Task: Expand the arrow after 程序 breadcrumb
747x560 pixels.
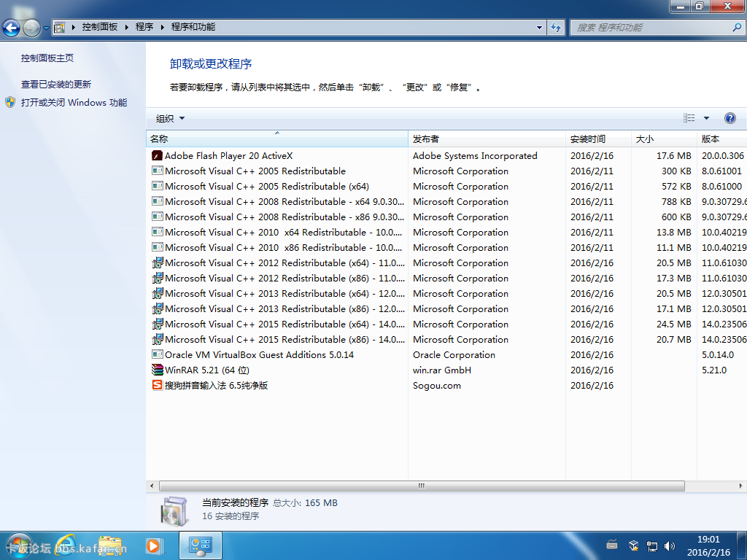Action: click(163, 27)
